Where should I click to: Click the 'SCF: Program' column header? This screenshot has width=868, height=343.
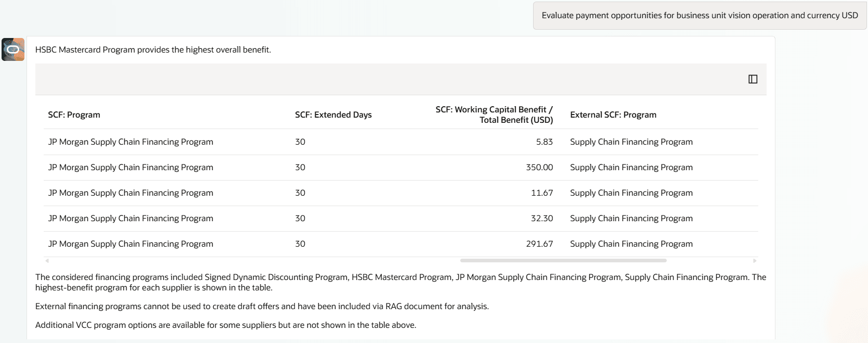point(74,115)
